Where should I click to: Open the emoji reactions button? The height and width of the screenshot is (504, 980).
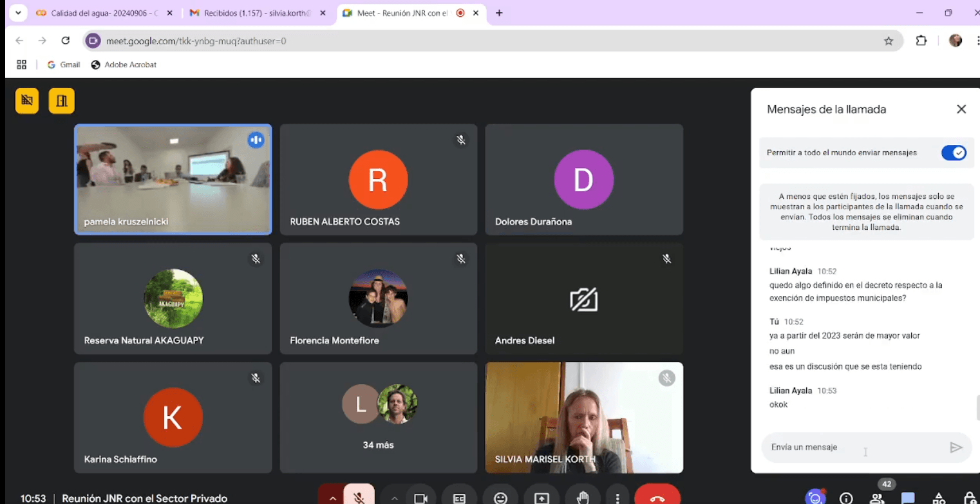point(500,498)
